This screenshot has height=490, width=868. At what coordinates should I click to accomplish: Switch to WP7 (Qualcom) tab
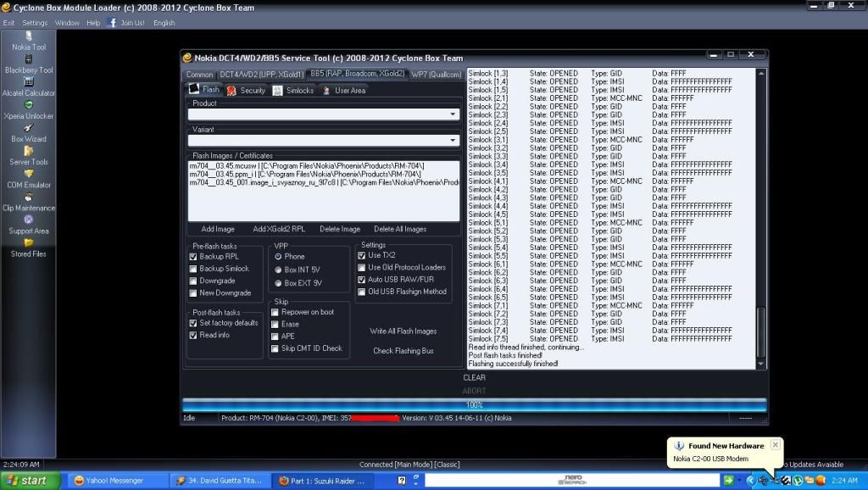pos(437,75)
